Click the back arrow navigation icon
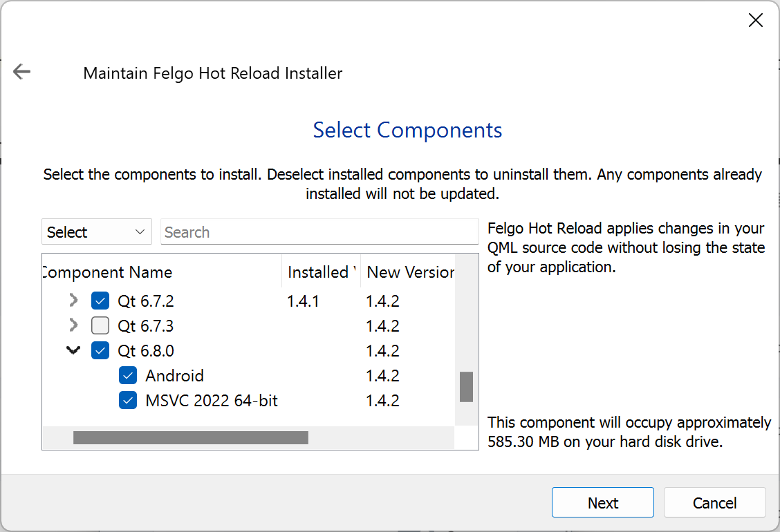 [x=21, y=71]
